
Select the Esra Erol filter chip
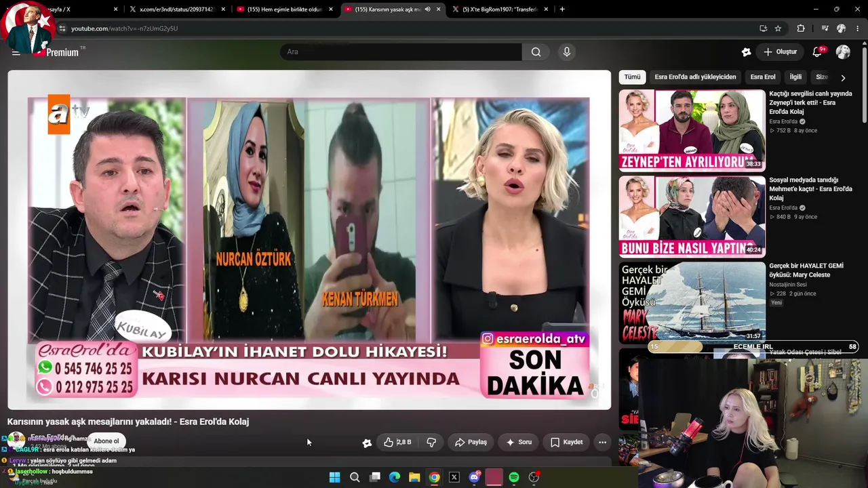coord(763,77)
